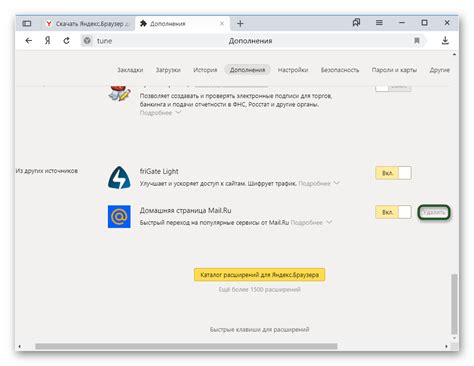Switch to the Скачать Яндекс.Браузер tab
The image size is (474, 366).
[x=87, y=24]
